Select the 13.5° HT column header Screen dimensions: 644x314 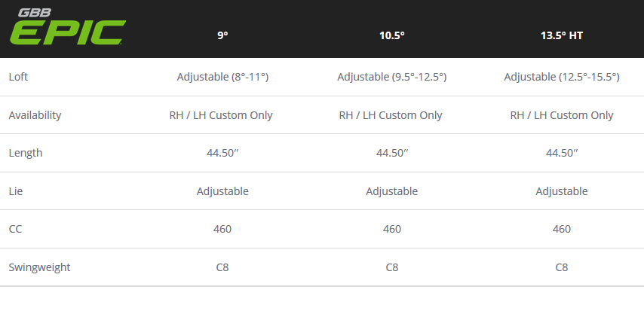pyautogui.click(x=562, y=35)
